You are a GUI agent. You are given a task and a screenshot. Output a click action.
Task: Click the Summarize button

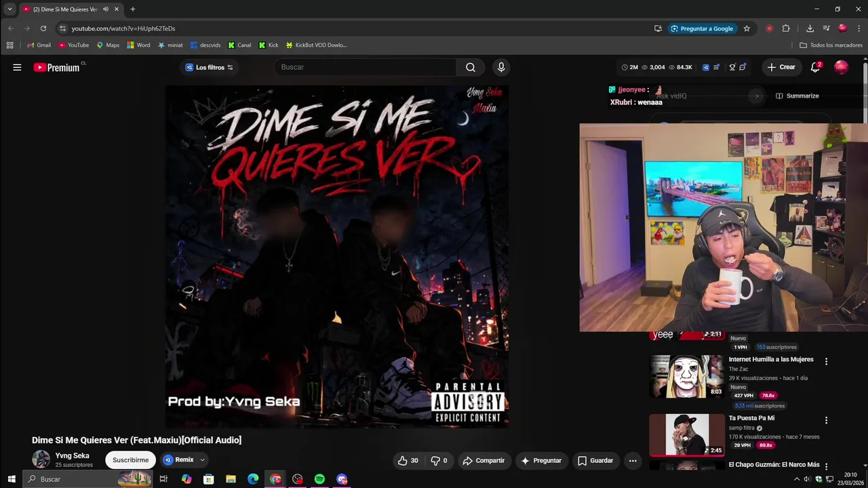(797, 96)
